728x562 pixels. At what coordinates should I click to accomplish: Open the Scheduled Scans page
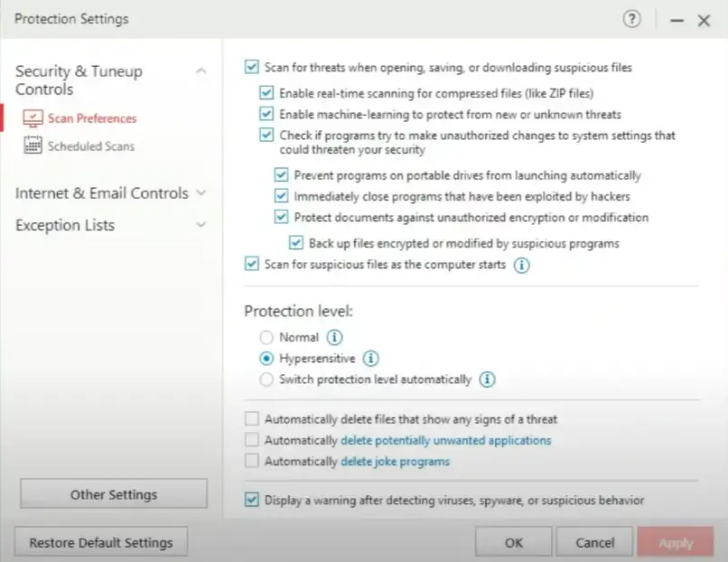[90, 145]
